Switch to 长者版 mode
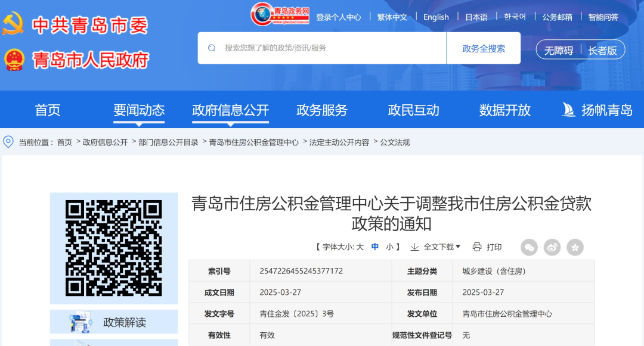644x346 pixels. pos(602,50)
